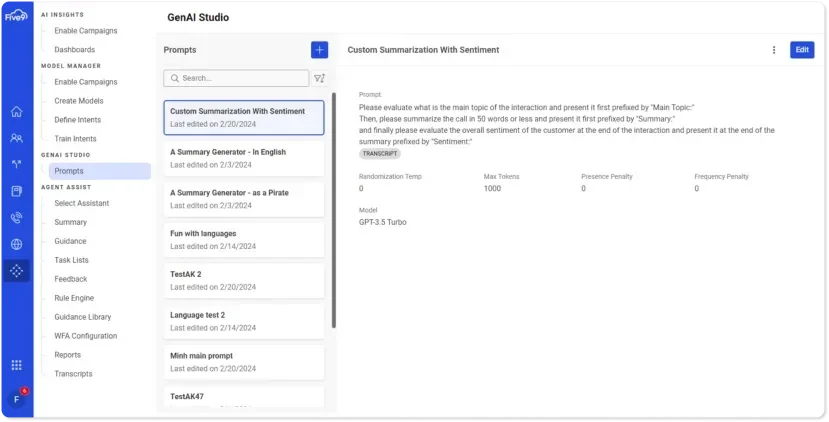The height and width of the screenshot is (422, 829).
Task: Open Transcripts in the navigation
Action: 73,374
